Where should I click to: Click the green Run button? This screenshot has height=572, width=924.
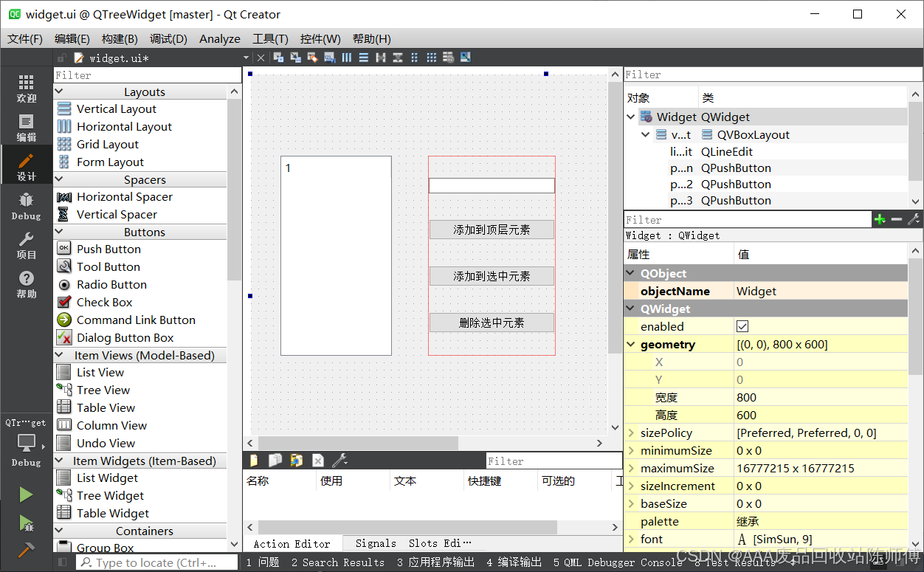pyautogui.click(x=26, y=495)
